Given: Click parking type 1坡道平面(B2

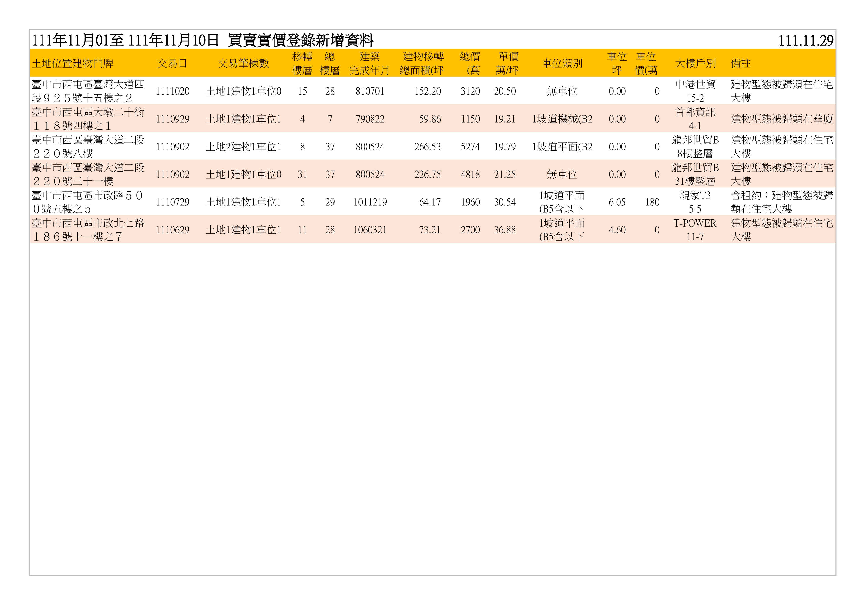Looking at the screenshot, I should tap(562, 146).
